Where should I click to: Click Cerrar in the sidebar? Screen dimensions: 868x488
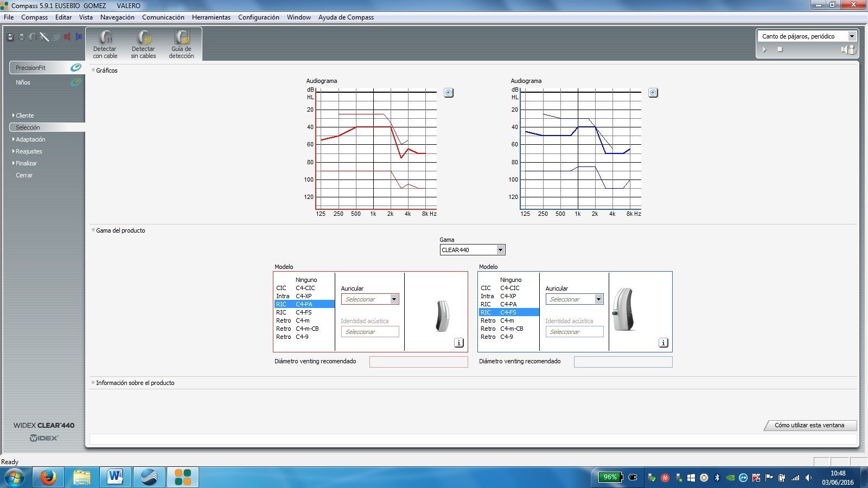click(x=24, y=175)
